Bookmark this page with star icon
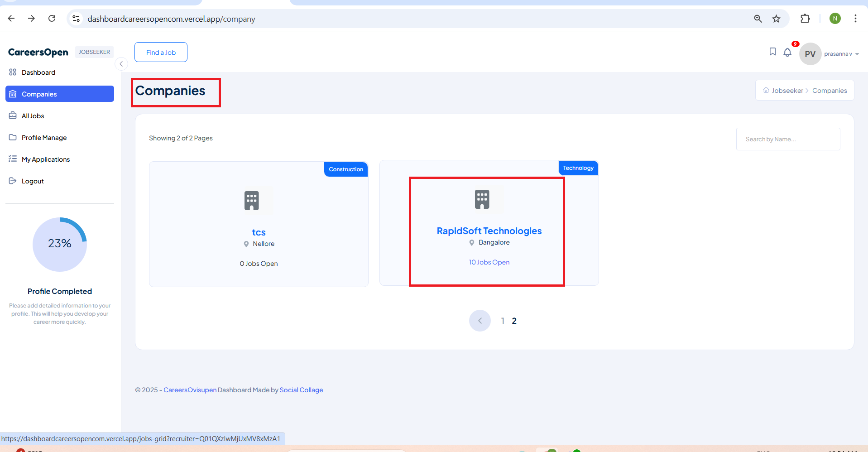Screen dimensions: 868x452 click(x=777, y=19)
